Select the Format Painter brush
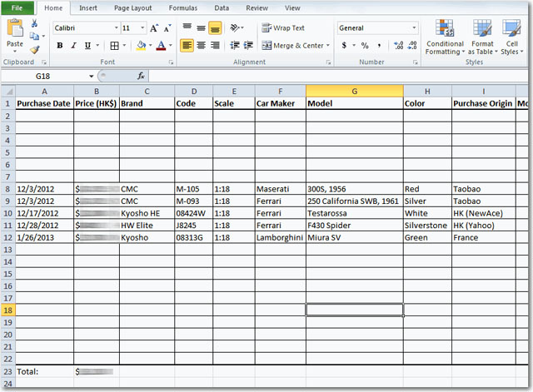This screenshot has width=533, height=392. click(x=34, y=50)
